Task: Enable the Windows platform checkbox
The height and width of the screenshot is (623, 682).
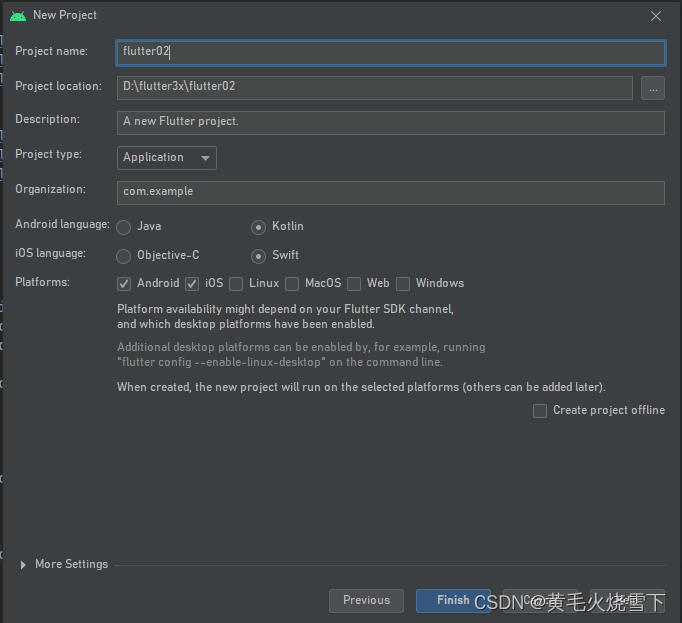Action: [403, 284]
